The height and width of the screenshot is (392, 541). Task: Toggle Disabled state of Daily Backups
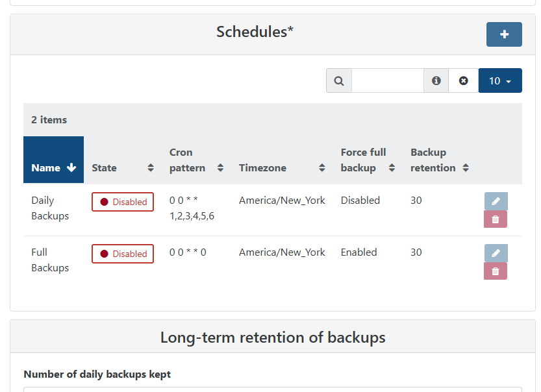coord(123,202)
